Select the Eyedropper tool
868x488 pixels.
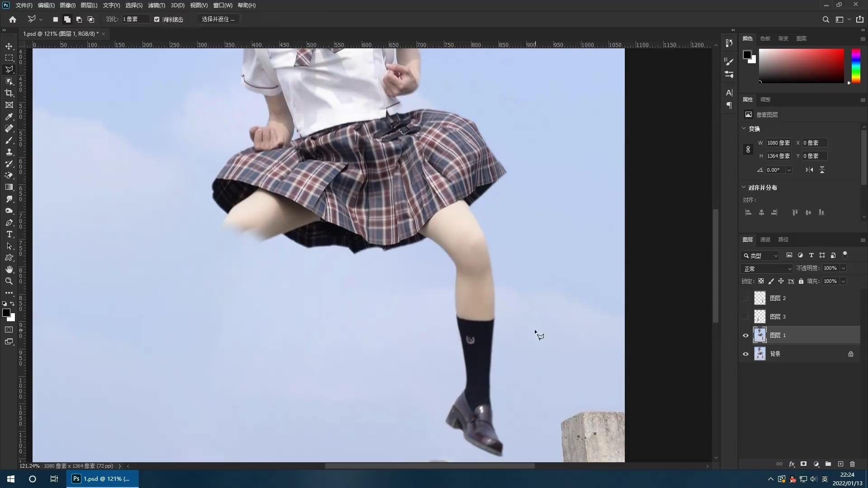9,117
